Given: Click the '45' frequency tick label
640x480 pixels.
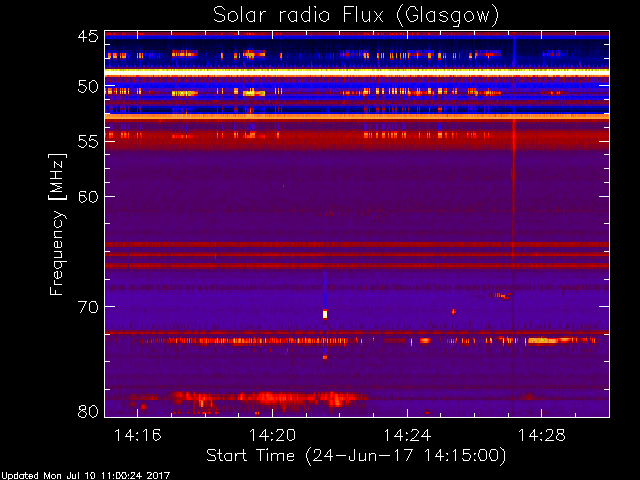Looking at the screenshot, I should point(88,36).
